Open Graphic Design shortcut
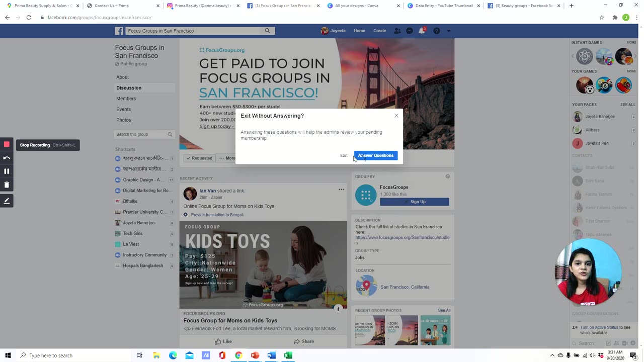Image resolution: width=644 pixels, height=362 pixels. 144,180
